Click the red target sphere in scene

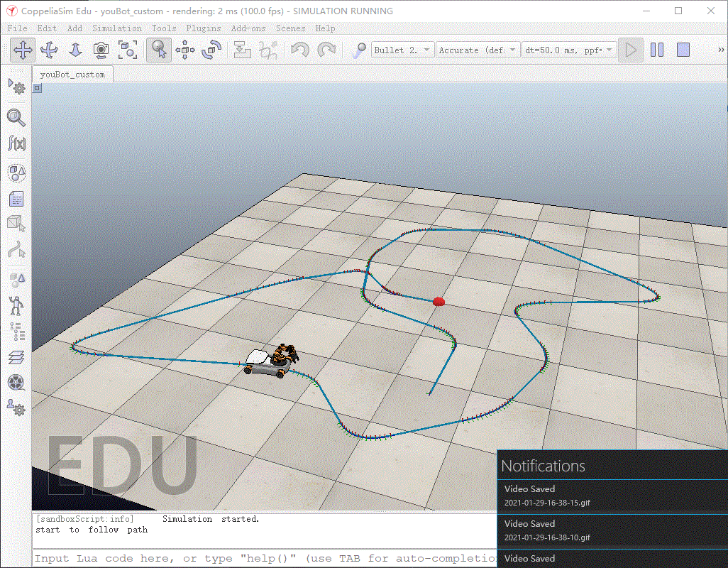tap(439, 302)
